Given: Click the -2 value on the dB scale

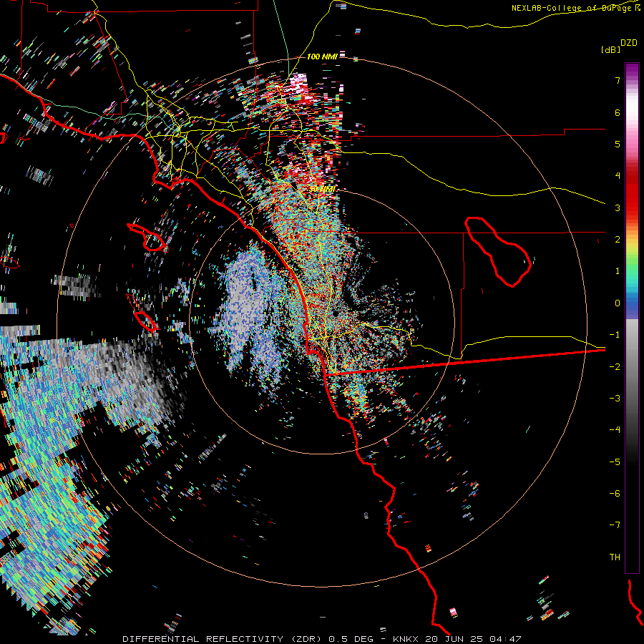Looking at the screenshot, I should pyautogui.click(x=615, y=367).
